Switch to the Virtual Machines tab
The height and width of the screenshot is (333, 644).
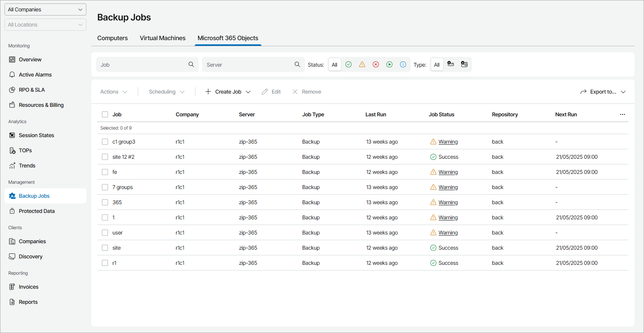click(163, 38)
